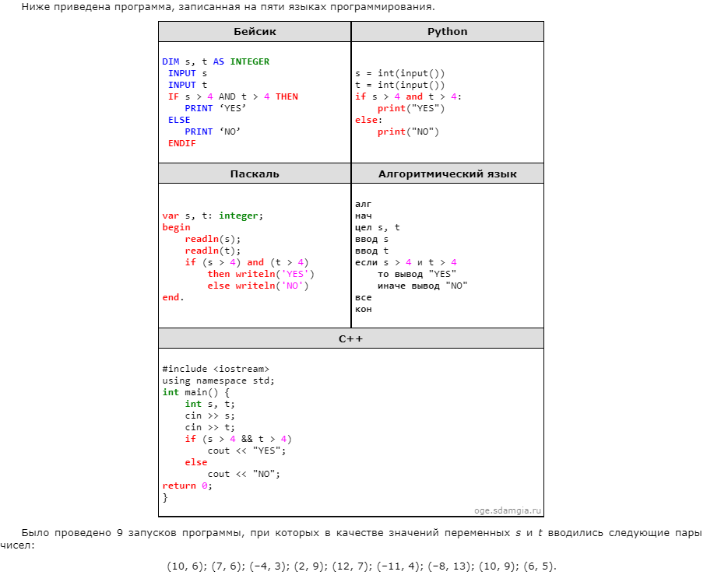Click the алг keyword in algorithmic code
The height and width of the screenshot is (575, 728).
[x=363, y=204]
